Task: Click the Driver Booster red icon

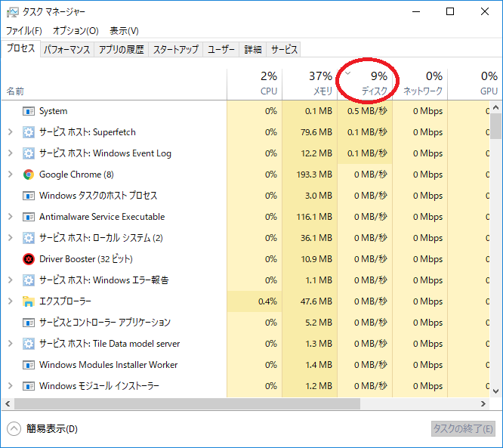Action: (29, 259)
